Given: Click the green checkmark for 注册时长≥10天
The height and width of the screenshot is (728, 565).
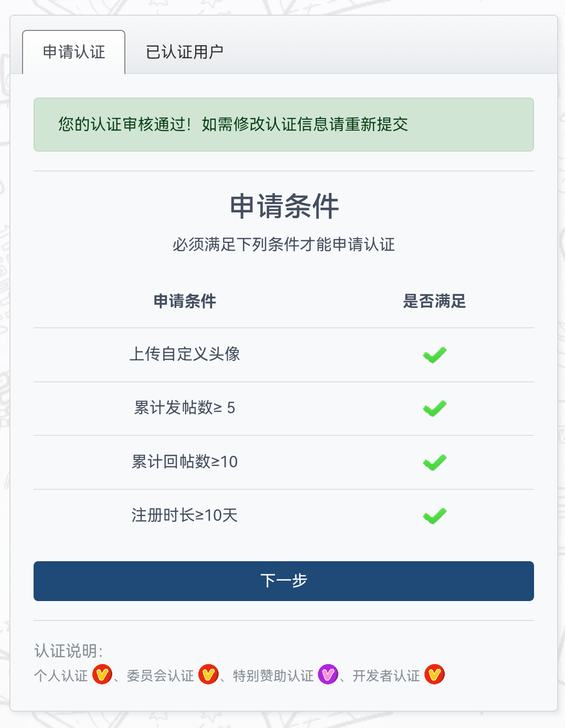Looking at the screenshot, I should [434, 516].
